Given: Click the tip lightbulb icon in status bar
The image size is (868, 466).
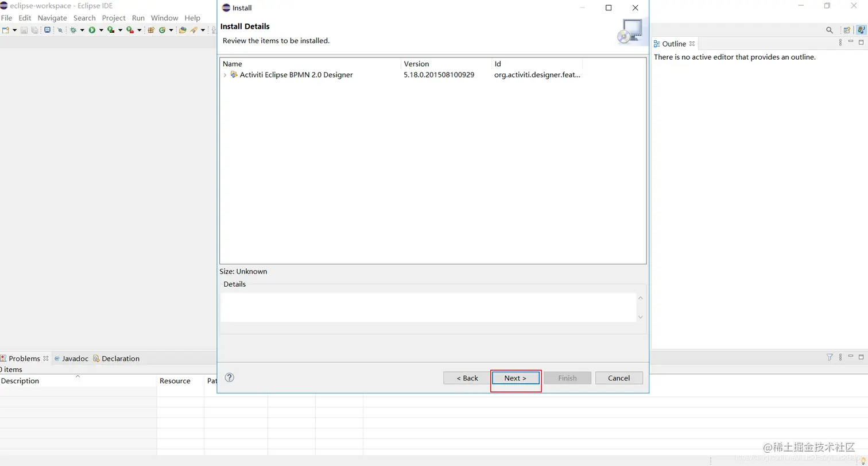Looking at the screenshot, I should click(863, 461).
